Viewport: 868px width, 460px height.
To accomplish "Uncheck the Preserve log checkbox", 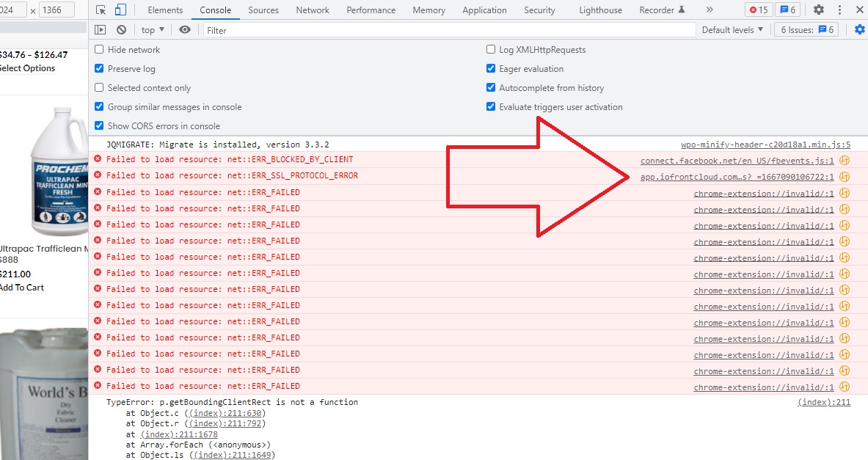I will (x=99, y=69).
